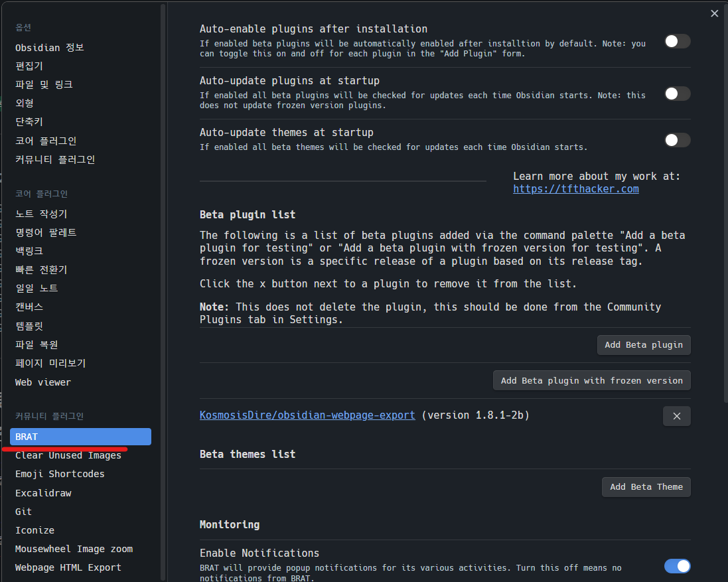Open Excalidraw plugin settings
The height and width of the screenshot is (582, 728).
point(80,493)
